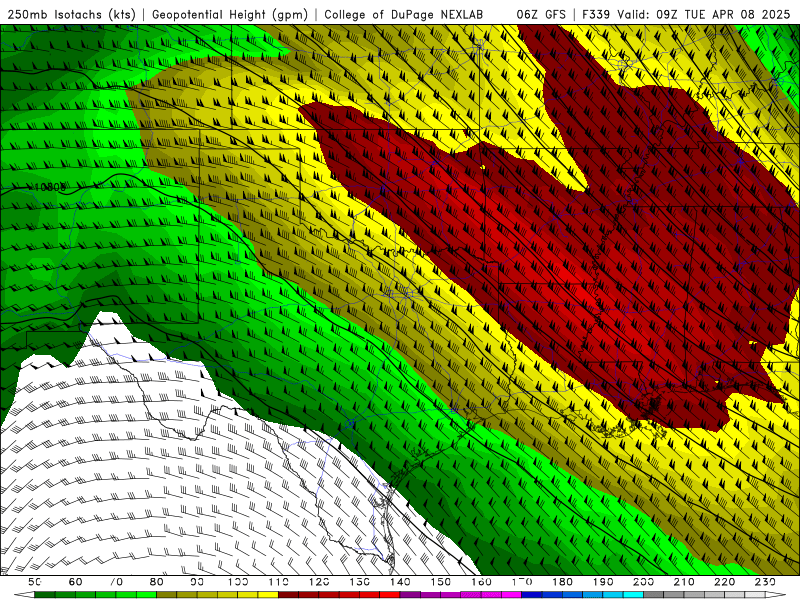
Task: Click the "Valid: 09Z TUE APR 08 2025" text
Action: [x=704, y=15]
